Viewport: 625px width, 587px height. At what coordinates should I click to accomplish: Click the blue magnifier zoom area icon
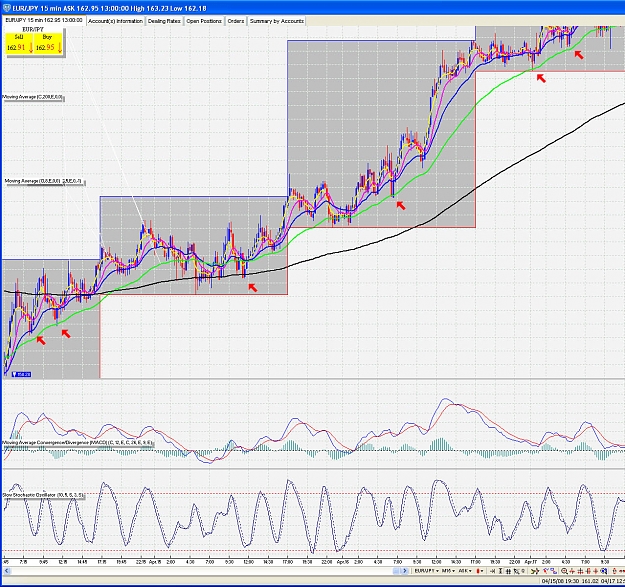click(x=603, y=571)
